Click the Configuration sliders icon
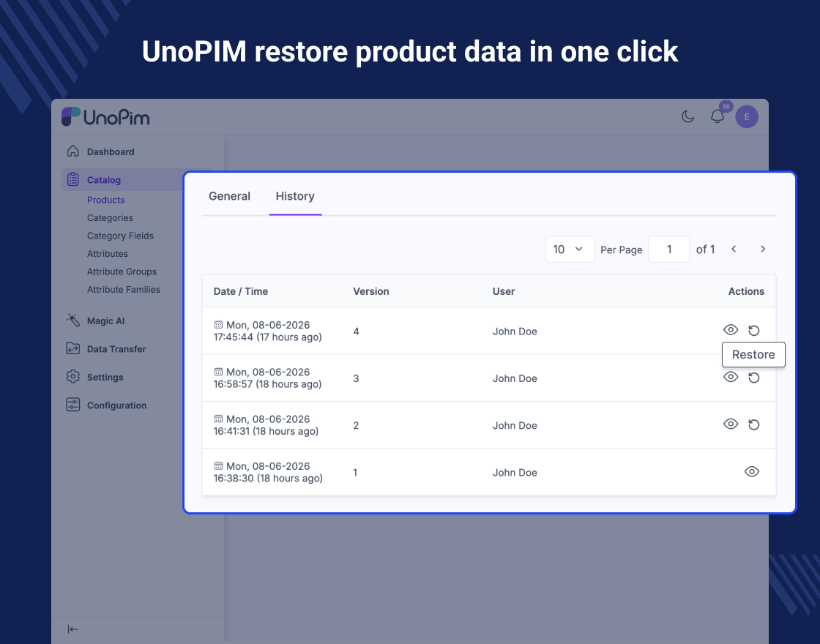Viewport: 820px width, 644px height. (x=73, y=405)
